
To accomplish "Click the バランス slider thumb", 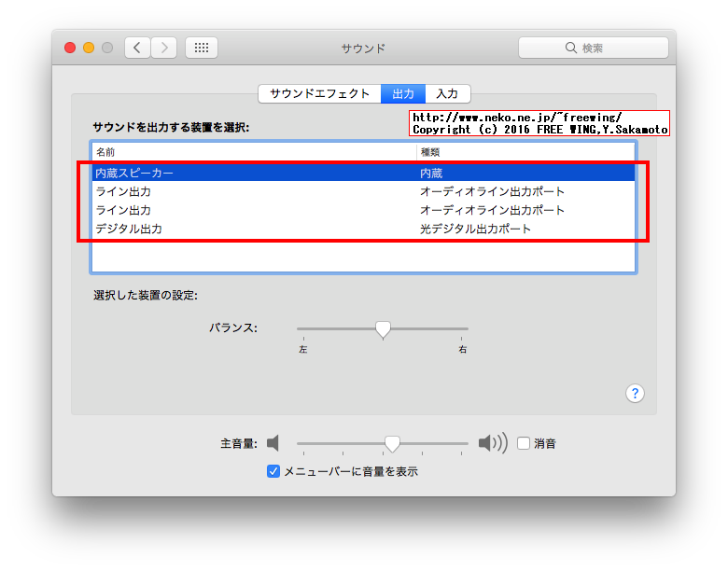I will tap(383, 328).
